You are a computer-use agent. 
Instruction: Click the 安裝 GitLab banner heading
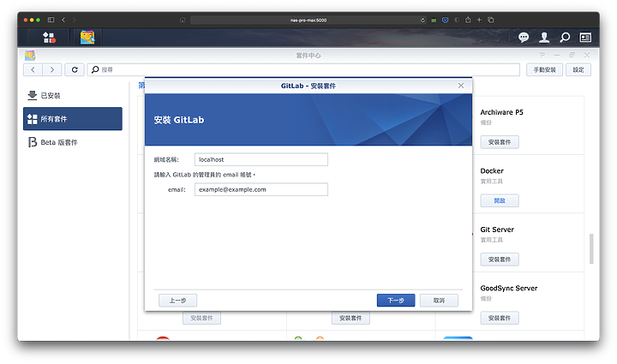click(x=179, y=120)
